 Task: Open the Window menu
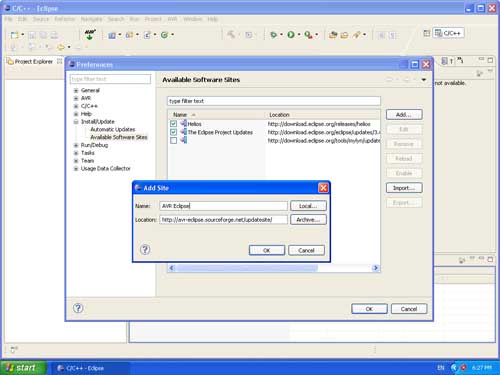click(192, 19)
